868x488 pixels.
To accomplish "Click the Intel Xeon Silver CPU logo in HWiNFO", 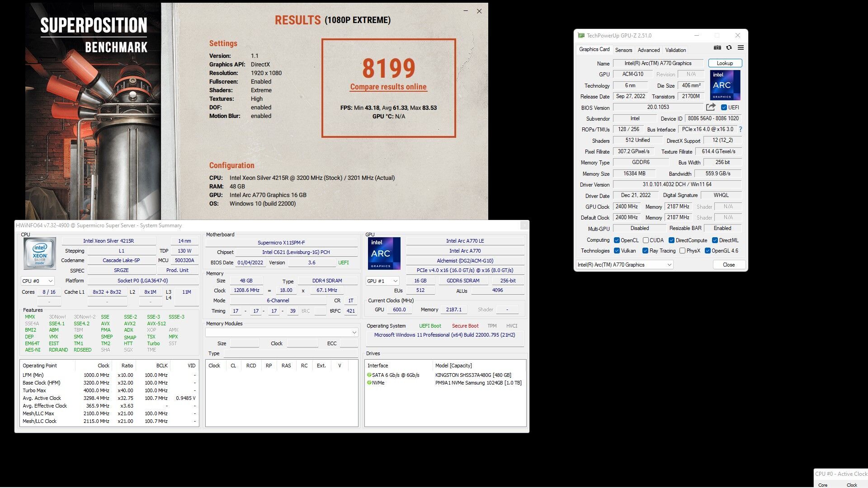I will [x=40, y=253].
